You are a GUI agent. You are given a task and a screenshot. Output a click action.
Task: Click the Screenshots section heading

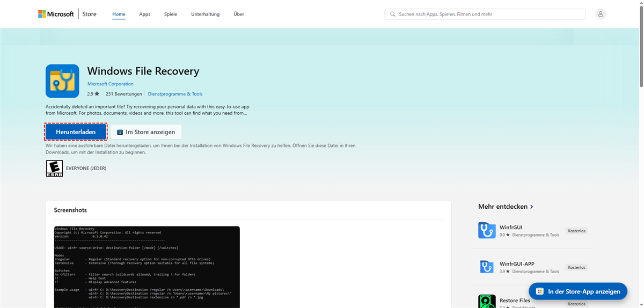(x=70, y=210)
